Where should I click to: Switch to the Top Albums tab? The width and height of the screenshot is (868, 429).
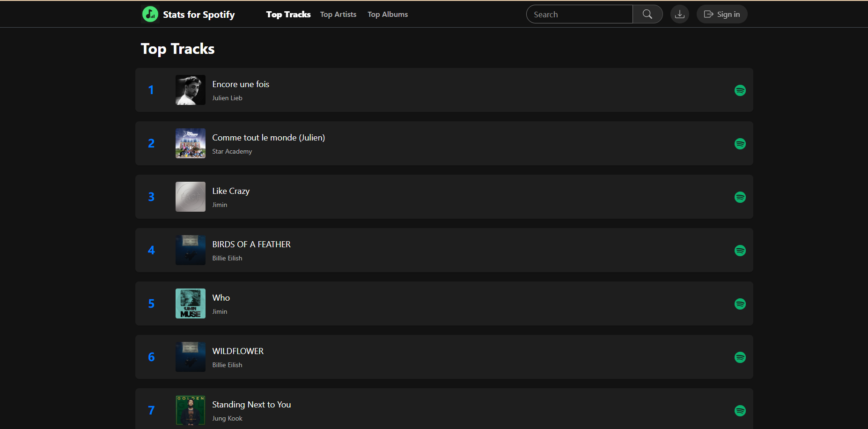tap(387, 14)
